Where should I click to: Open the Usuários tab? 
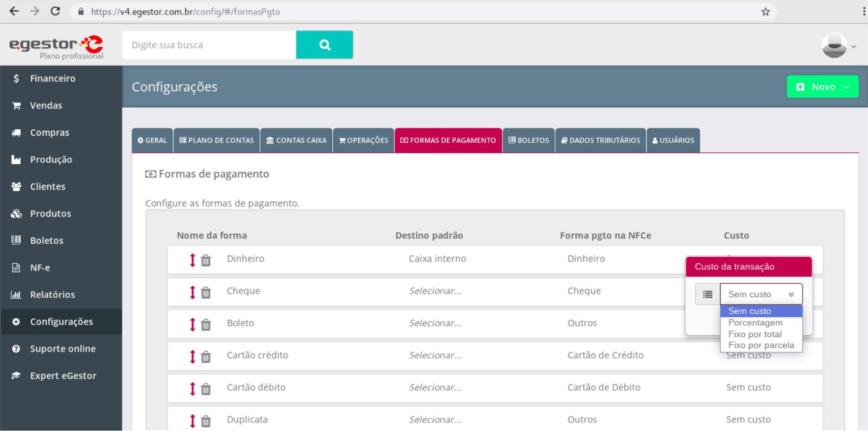coord(673,140)
